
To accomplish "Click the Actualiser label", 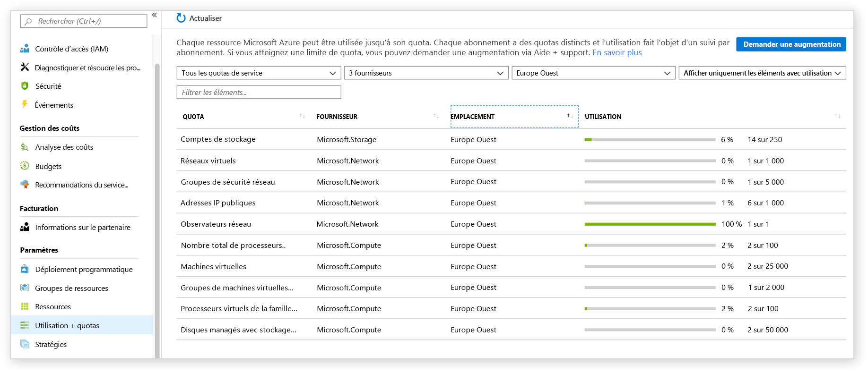I will pyautogui.click(x=205, y=18).
